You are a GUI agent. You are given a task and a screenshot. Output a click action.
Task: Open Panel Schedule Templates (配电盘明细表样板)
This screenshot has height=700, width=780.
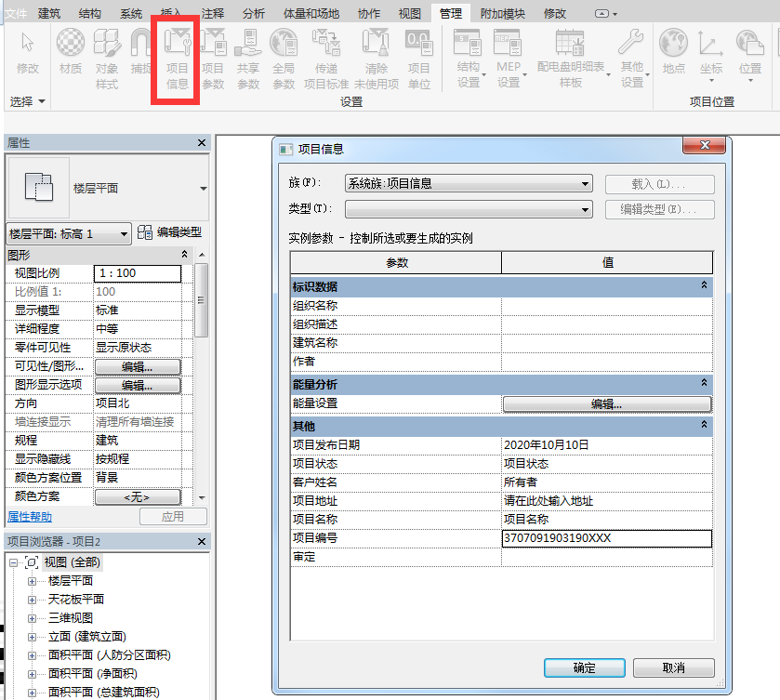[x=572, y=58]
